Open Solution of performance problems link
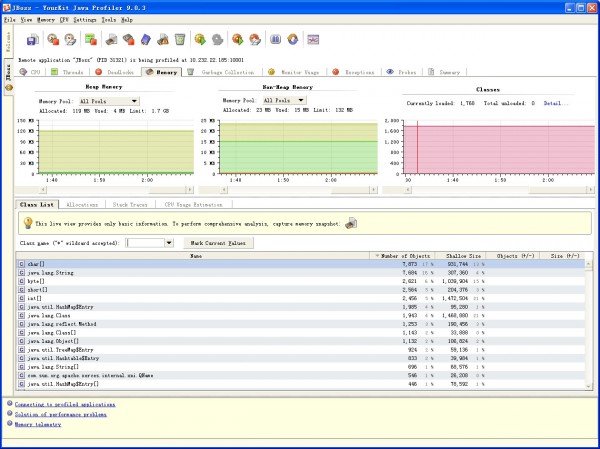Image resolution: width=600 pixels, height=449 pixels. [61, 414]
